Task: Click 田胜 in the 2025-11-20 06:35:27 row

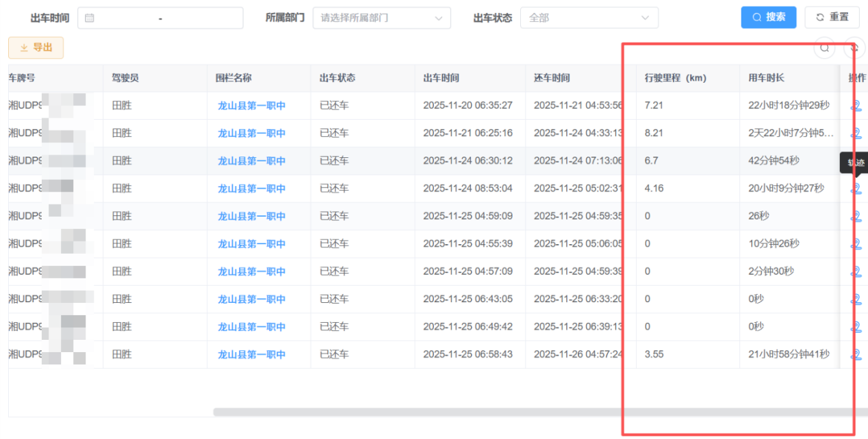Action: (x=122, y=105)
